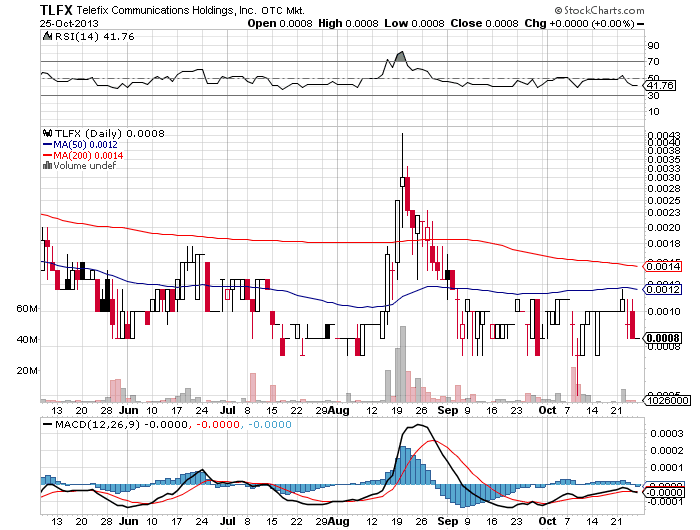Click the 0.0010 price axis label

[663, 312]
